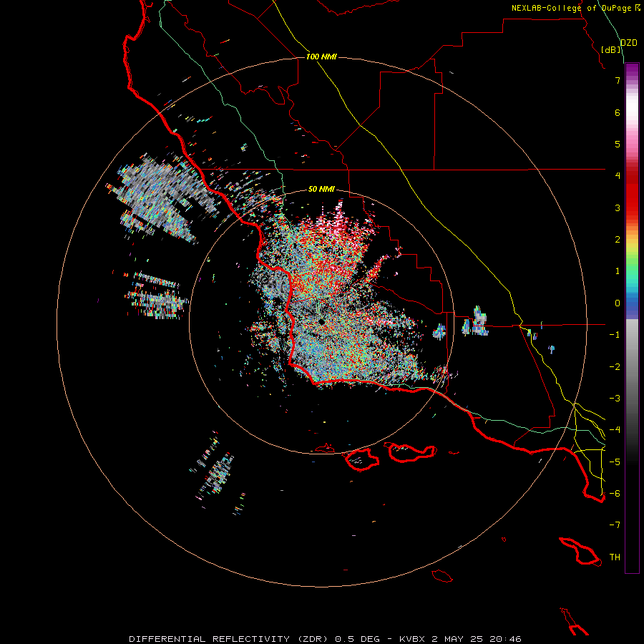This screenshot has height=644, width=644.
Task: Click the 0 value on the color scale
Action: pyautogui.click(x=618, y=303)
